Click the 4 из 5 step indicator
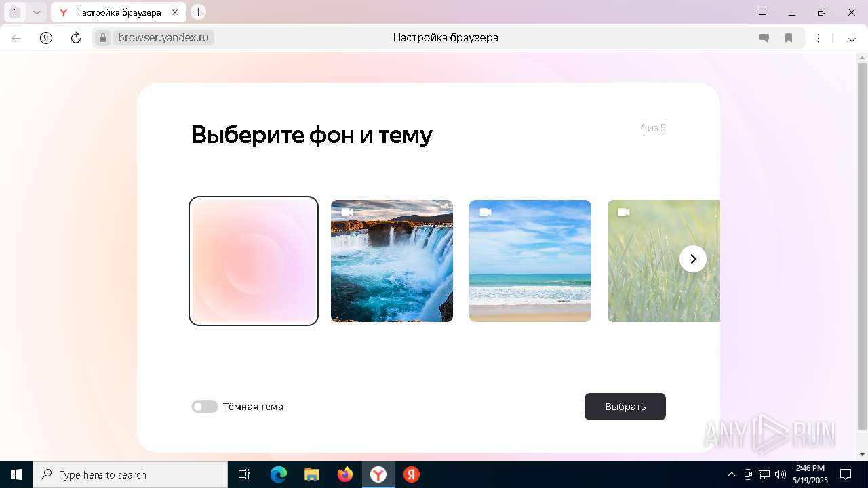The height and width of the screenshot is (488, 868). point(653,128)
